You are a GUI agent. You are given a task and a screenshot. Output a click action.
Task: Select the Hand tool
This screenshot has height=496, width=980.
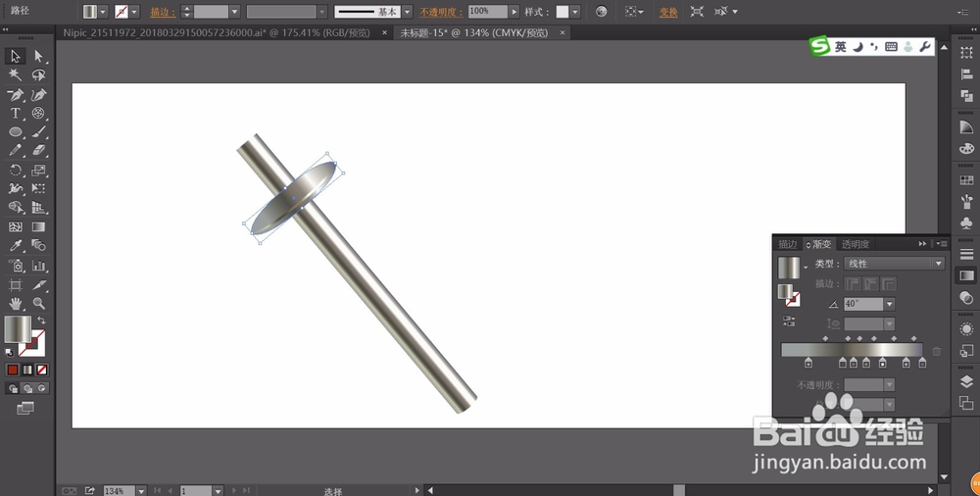pos(15,304)
